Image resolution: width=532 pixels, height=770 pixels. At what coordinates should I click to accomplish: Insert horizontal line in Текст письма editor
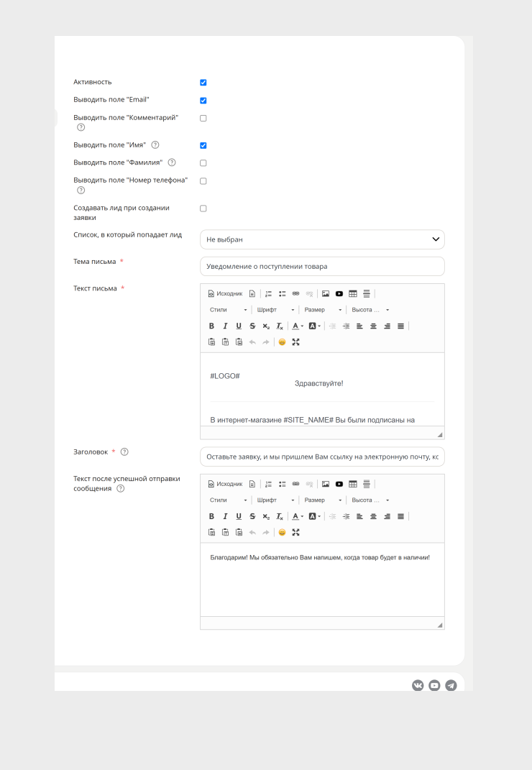click(367, 293)
